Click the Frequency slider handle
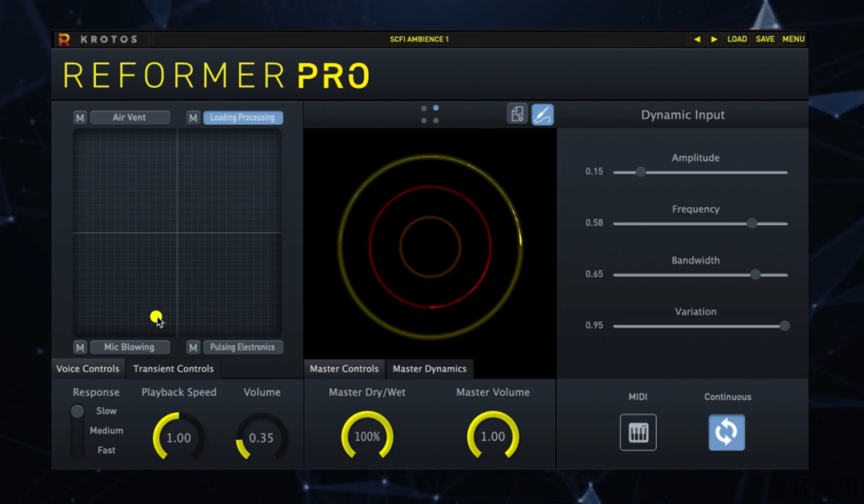 tap(751, 223)
